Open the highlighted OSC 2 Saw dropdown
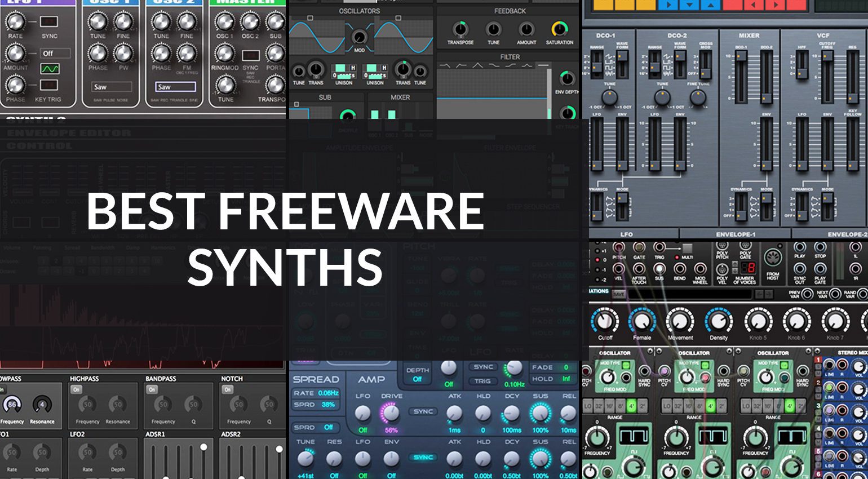The image size is (868, 479). (x=175, y=87)
